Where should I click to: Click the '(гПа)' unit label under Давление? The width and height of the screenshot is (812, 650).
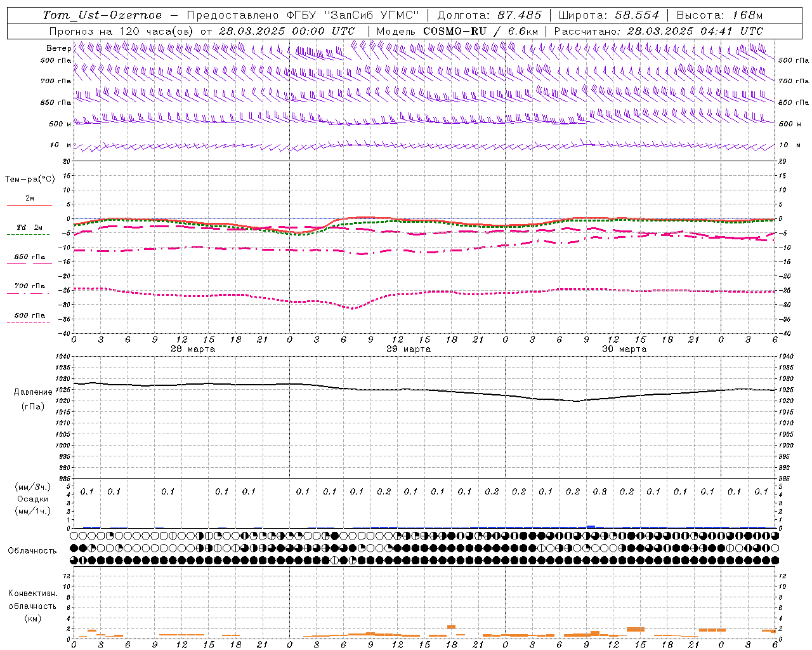33,407
